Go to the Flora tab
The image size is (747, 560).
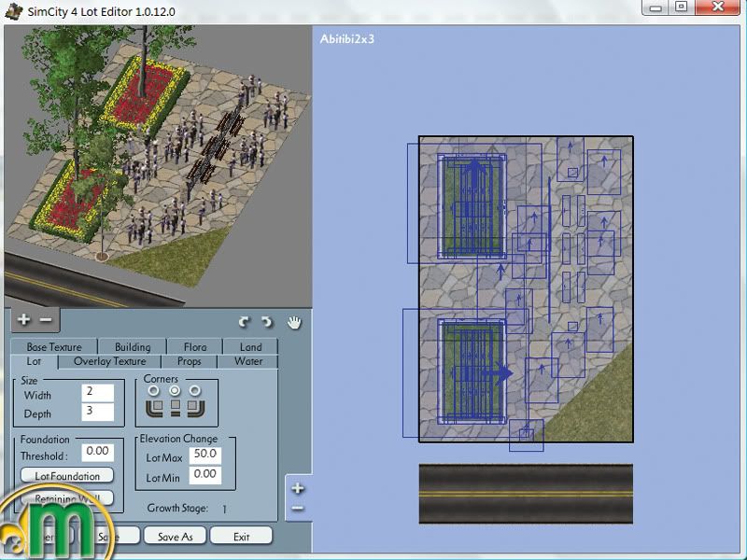(195, 347)
